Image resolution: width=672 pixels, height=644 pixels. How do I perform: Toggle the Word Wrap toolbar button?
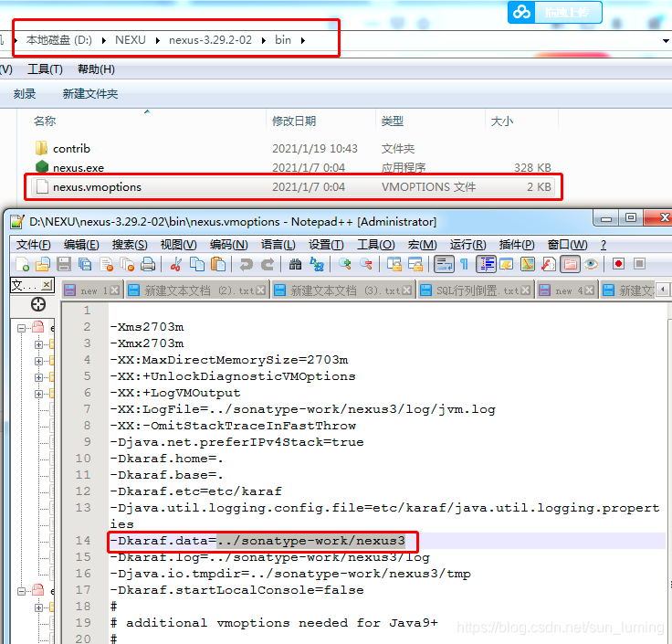pos(444,264)
